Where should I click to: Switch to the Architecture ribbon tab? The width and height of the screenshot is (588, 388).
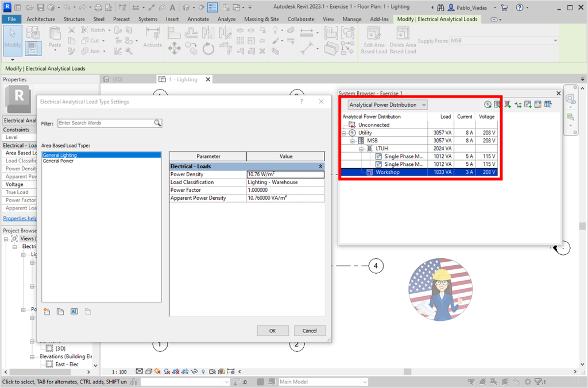click(40, 19)
